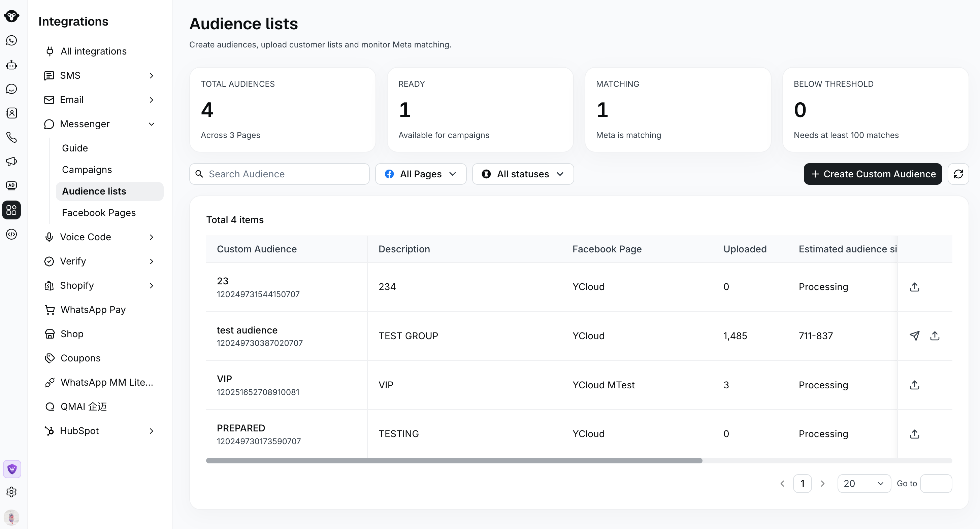Click the upload icon in the VIP row
The height and width of the screenshot is (529, 980).
pyautogui.click(x=915, y=385)
